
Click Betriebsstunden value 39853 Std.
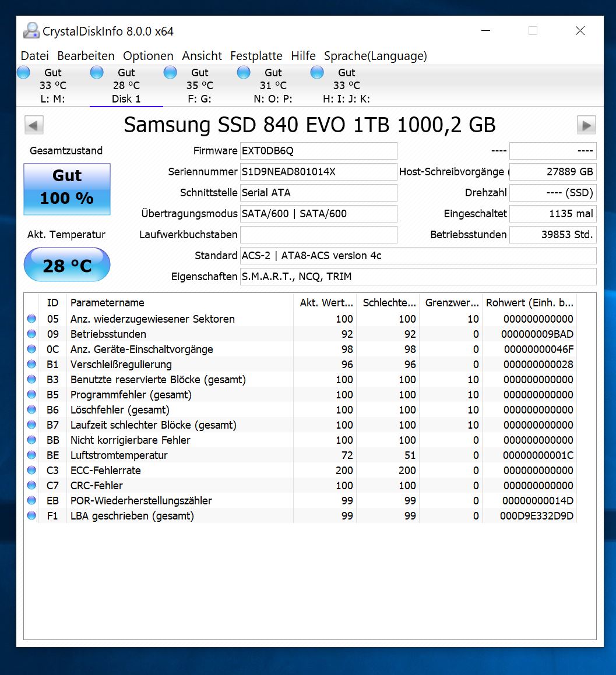point(553,235)
